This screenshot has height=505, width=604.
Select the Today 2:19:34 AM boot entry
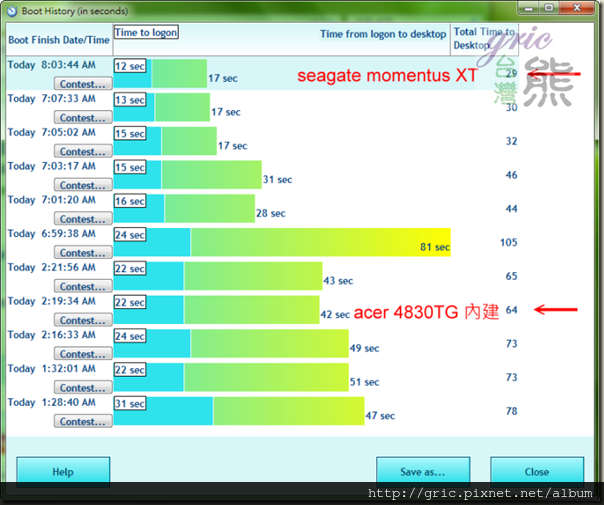click(x=52, y=301)
